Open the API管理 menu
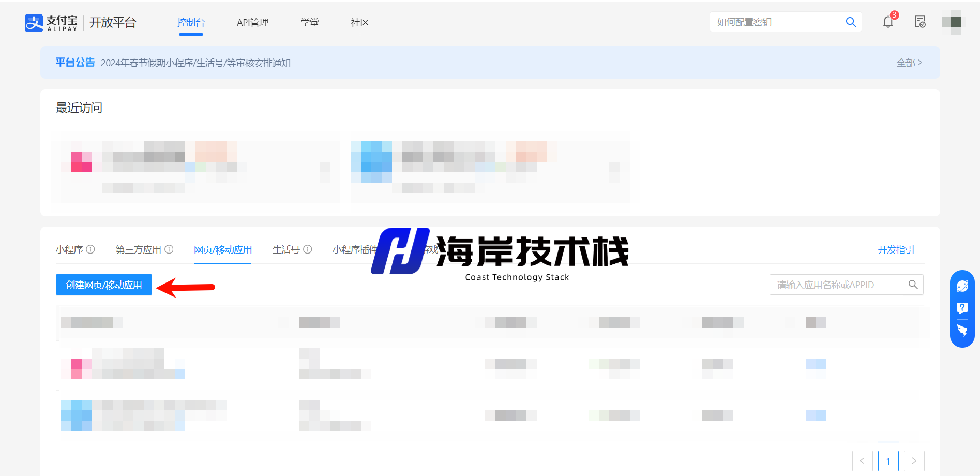Image resolution: width=980 pixels, height=476 pixels. click(252, 23)
